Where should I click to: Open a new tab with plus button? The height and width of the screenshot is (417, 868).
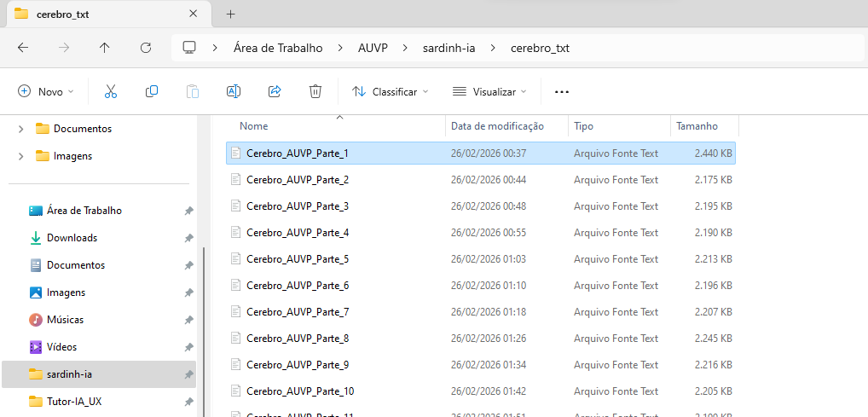pyautogui.click(x=230, y=14)
